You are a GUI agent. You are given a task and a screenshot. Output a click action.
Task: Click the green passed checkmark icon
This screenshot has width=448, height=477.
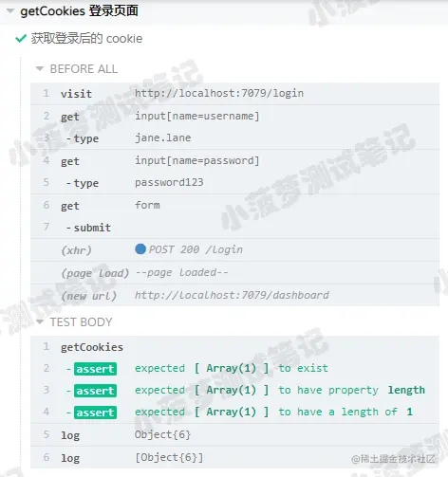pos(21,39)
